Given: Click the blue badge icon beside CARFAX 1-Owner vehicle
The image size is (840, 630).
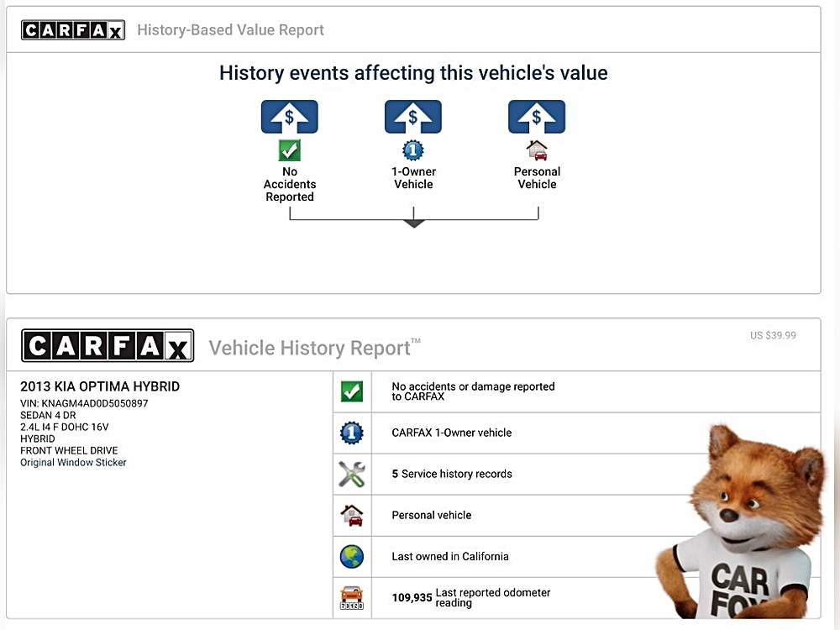Looking at the screenshot, I should pos(351,433).
